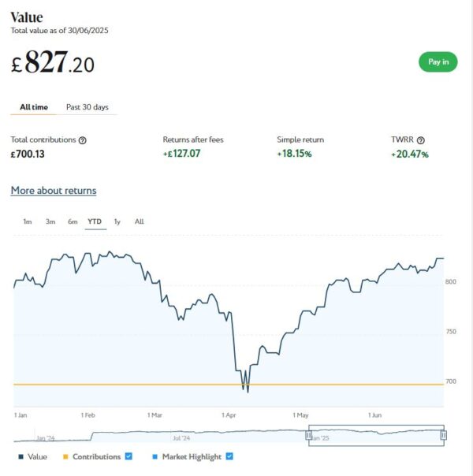Click left handle of range navigator
This screenshot has width=473, height=476.
(309, 435)
